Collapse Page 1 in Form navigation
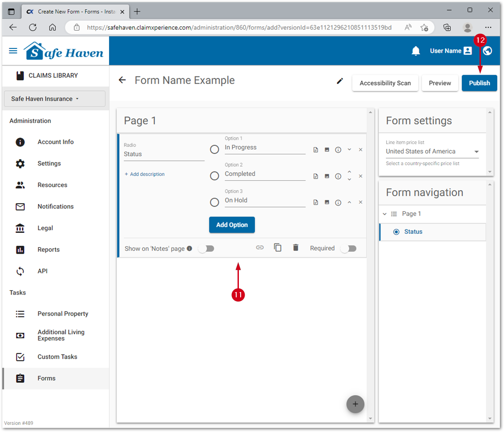This screenshot has height=432, width=504. coord(384,214)
